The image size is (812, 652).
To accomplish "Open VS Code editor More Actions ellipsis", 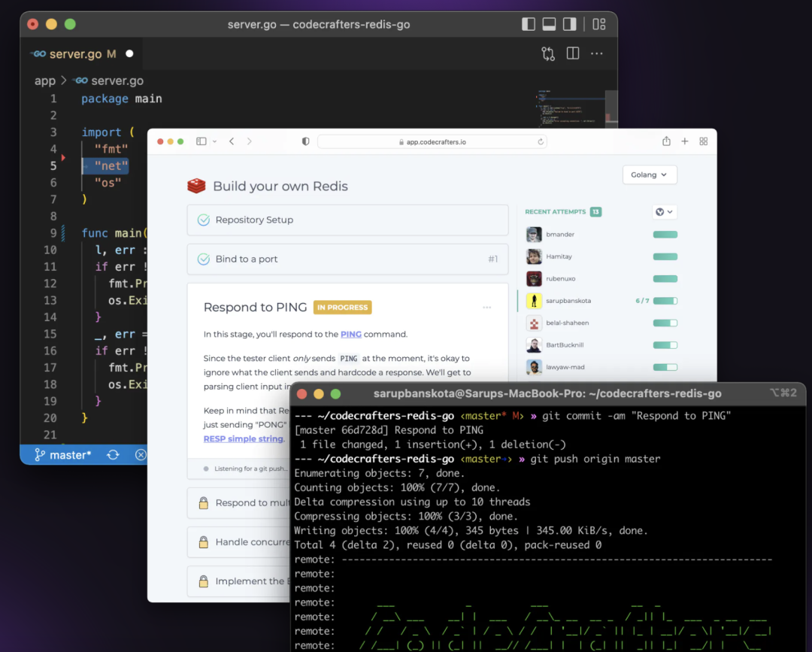I will (596, 53).
